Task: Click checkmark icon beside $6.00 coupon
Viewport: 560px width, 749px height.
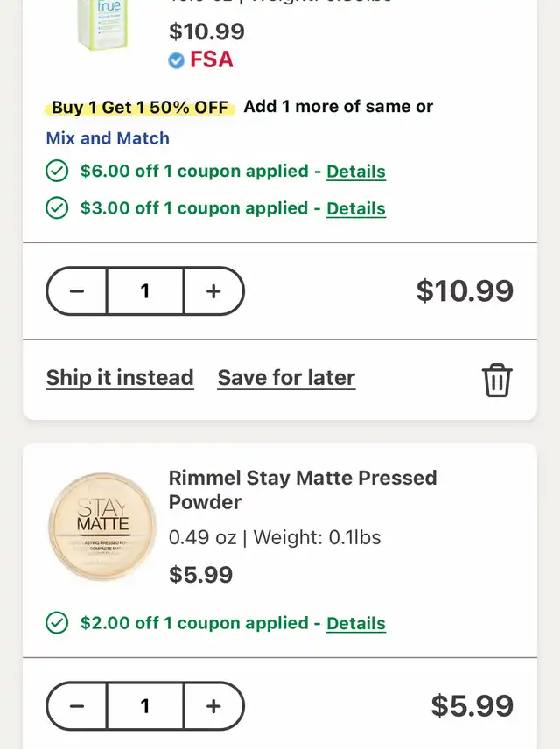Action: tap(57, 171)
